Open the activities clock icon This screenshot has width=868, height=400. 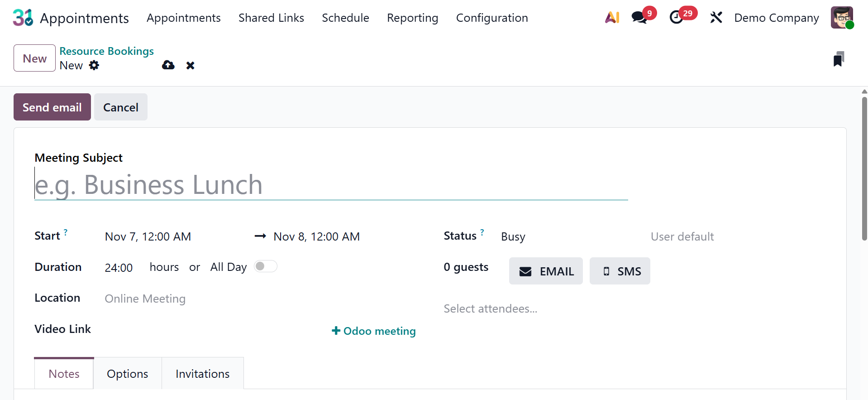(x=676, y=18)
